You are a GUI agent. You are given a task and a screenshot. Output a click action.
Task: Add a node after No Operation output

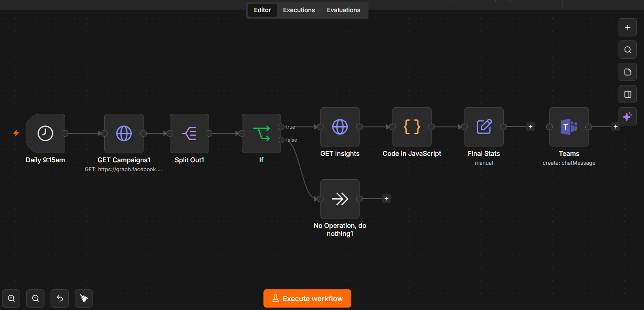coord(386,199)
